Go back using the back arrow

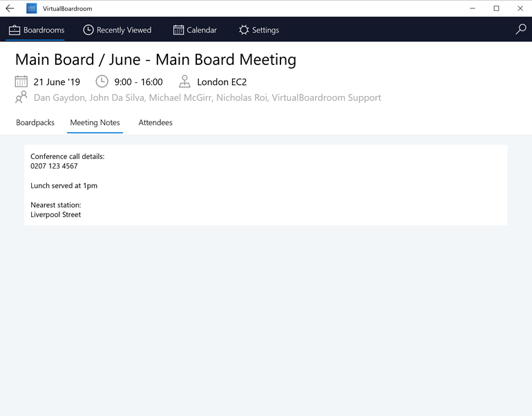click(10, 8)
